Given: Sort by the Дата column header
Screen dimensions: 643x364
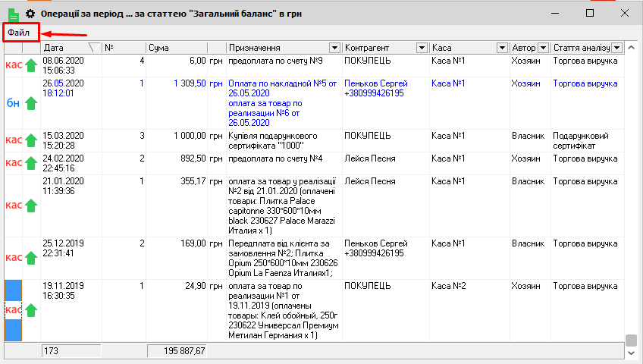Looking at the screenshot, I should [64, 48].
